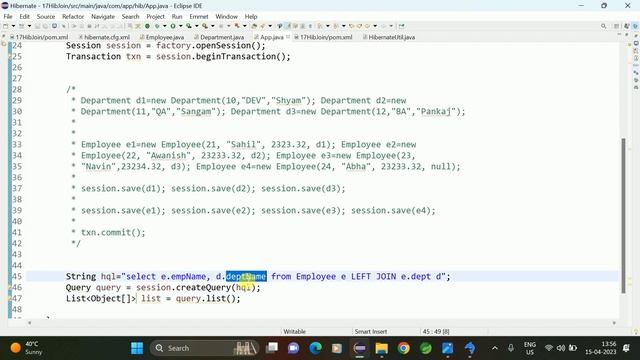This screenshot has width=640, height=360.
Task: Open pom.xml tab beside HibernateUtil.java tab
Action: pyautogui.click(x=324, y=37)
